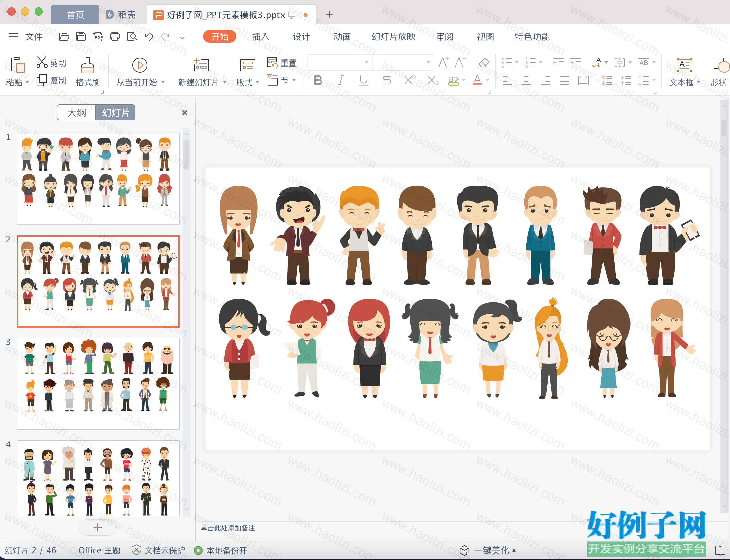Expand new slide 新建幻灯片 dropdown arrow
This screenshot has width=730, height=560.
[x=225, y=82]
